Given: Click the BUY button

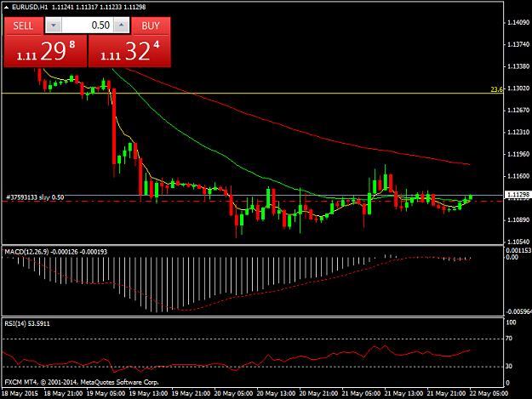Looking at the screenshot, I should click(x=151, y=26).
